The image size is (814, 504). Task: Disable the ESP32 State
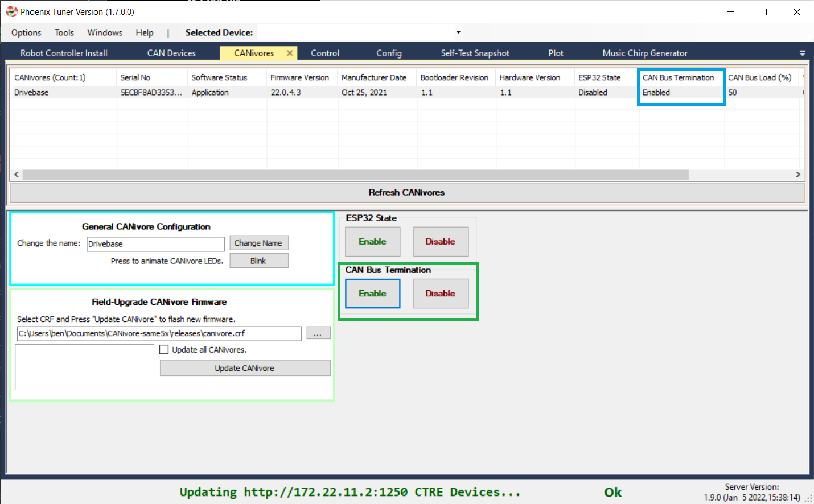click(441, 242)
